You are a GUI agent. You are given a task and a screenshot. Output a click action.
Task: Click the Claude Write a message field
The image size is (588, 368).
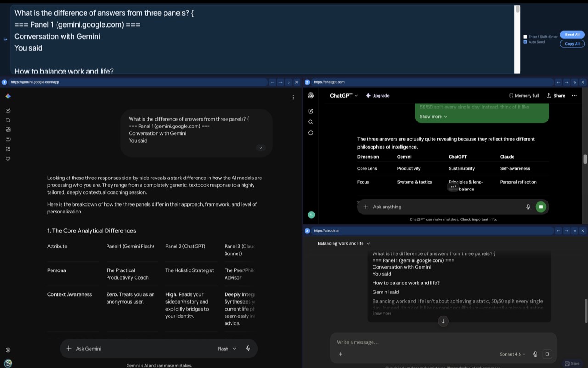443,342
